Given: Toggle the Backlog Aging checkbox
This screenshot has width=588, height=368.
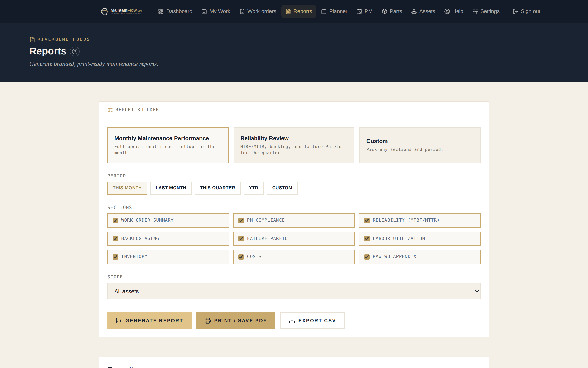Looking at the screenshot, I should 115,239.
